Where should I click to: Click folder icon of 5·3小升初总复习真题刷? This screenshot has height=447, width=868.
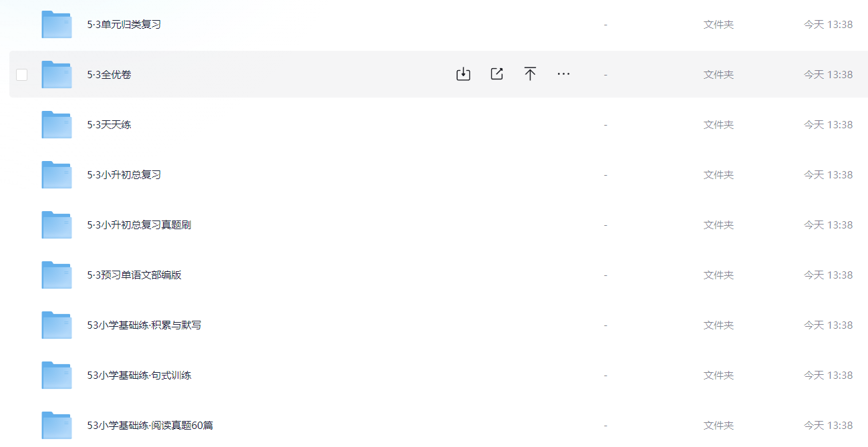tap(57, 225)
